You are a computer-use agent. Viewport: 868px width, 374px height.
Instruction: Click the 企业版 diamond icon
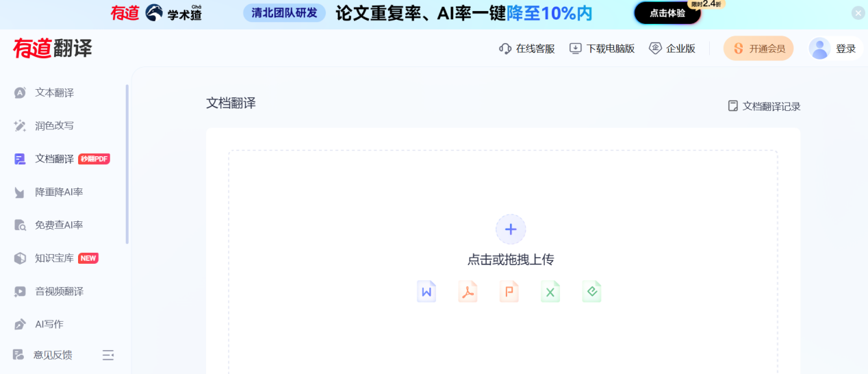point(655,49)
